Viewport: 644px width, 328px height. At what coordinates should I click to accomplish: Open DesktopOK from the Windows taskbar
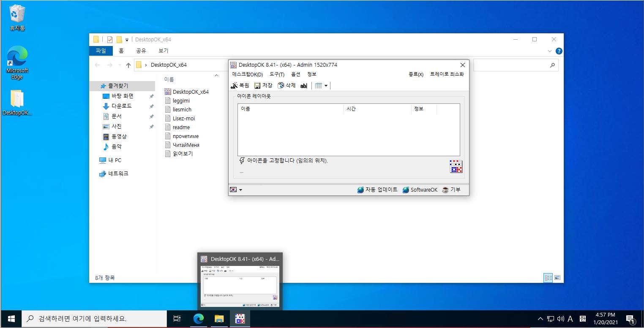pyautogui.click(x=240, y=319)
